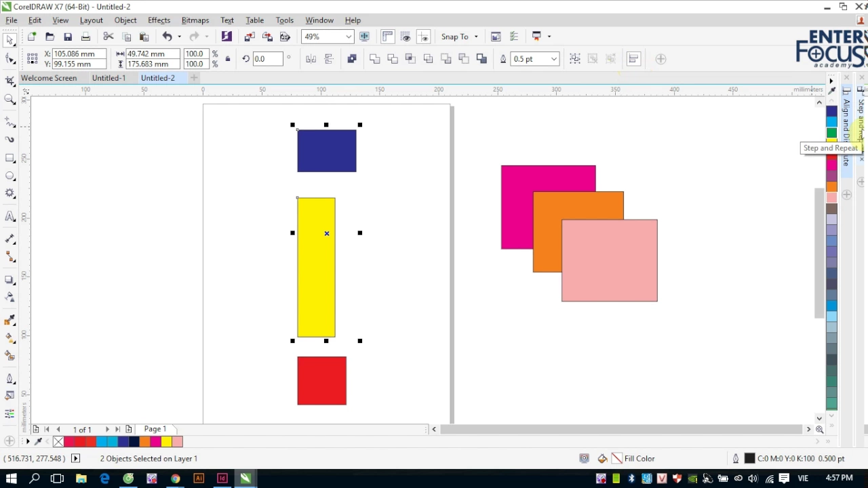The image size is (868, 488).
Task: Select the Interactive Fill tool
Action: (9, 338)
